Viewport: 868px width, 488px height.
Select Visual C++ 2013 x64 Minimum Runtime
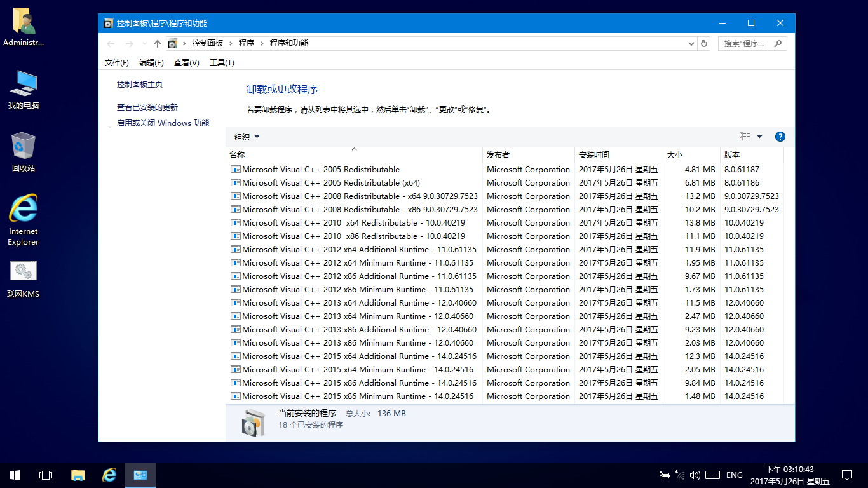tap(506, 316)
